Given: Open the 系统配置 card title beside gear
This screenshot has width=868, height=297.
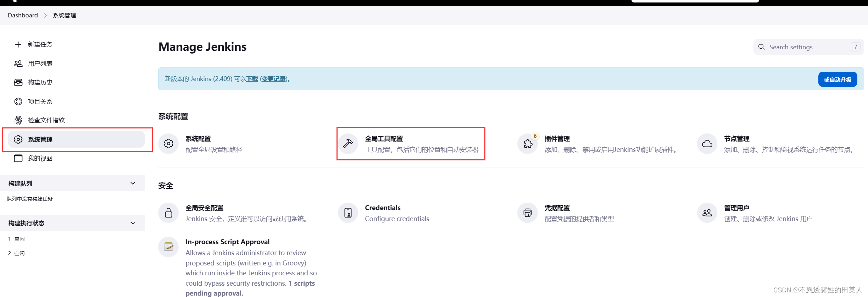Looking at the screenshot, I should [x=198, y=139].
